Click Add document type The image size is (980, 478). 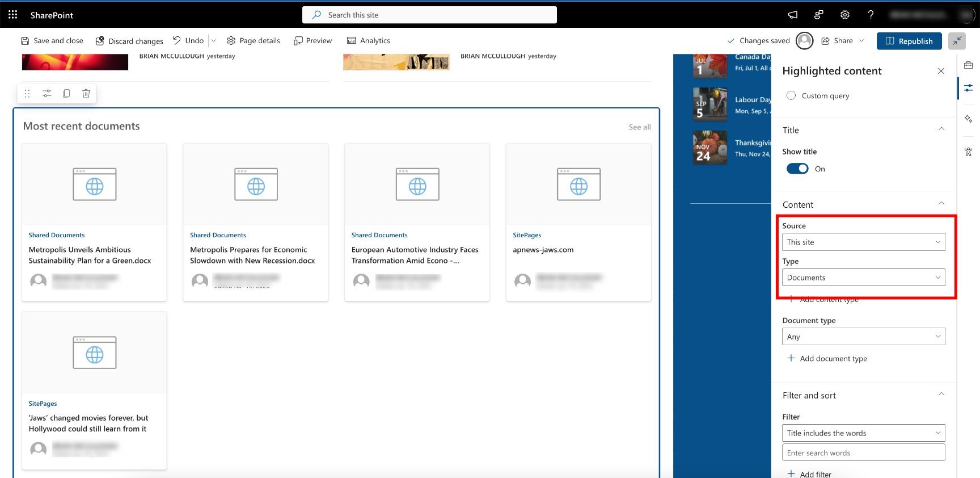pos(827,359)
